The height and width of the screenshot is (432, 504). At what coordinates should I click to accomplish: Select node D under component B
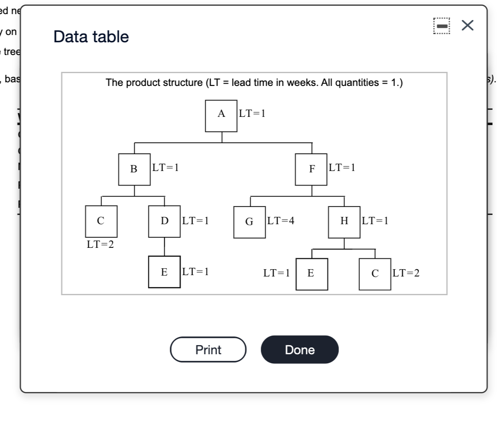tap(164, 222)
